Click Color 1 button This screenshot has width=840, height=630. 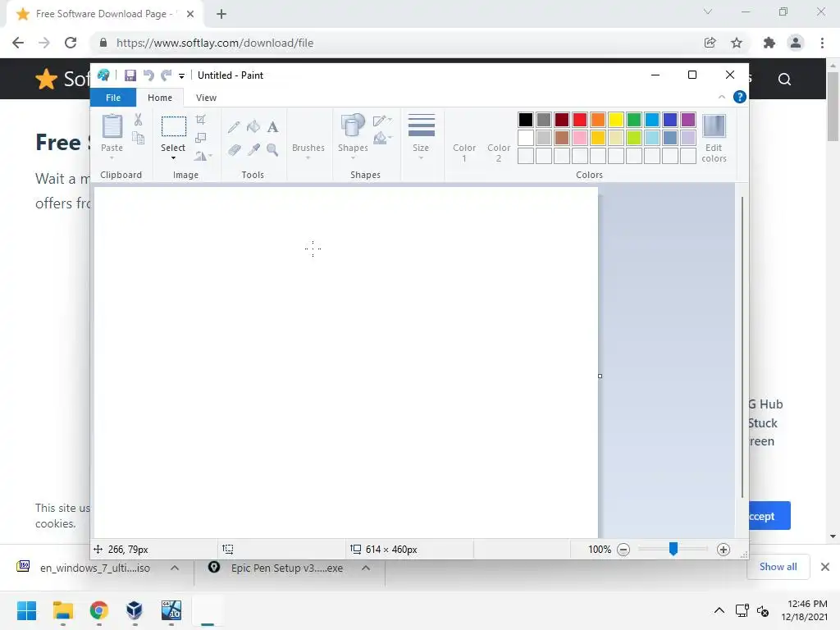(x=464, y=138)
